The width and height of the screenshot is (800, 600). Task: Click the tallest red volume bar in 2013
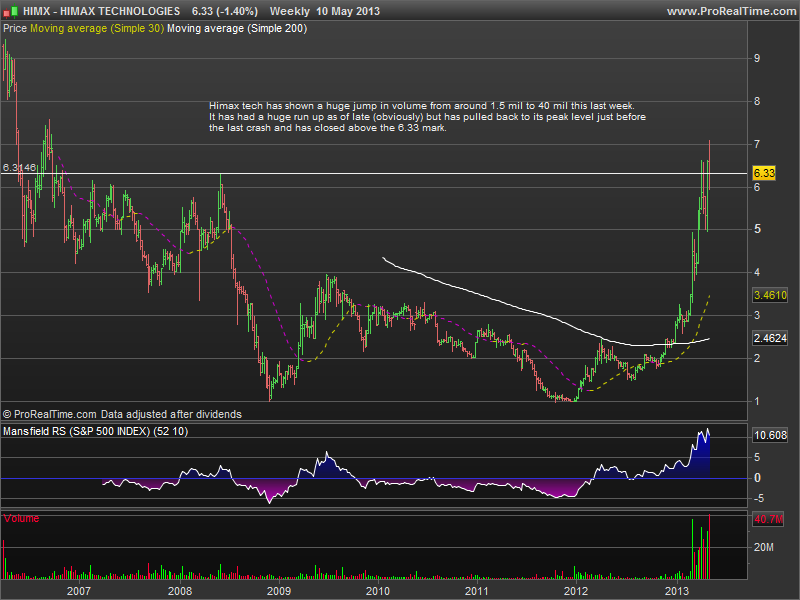(709, 547)
